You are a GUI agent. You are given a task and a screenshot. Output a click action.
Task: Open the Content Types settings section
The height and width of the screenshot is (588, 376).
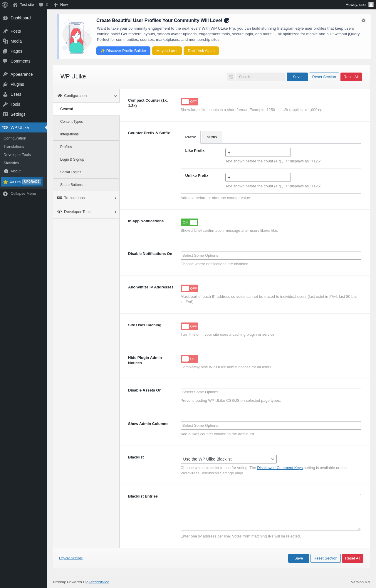pos(86,122)
